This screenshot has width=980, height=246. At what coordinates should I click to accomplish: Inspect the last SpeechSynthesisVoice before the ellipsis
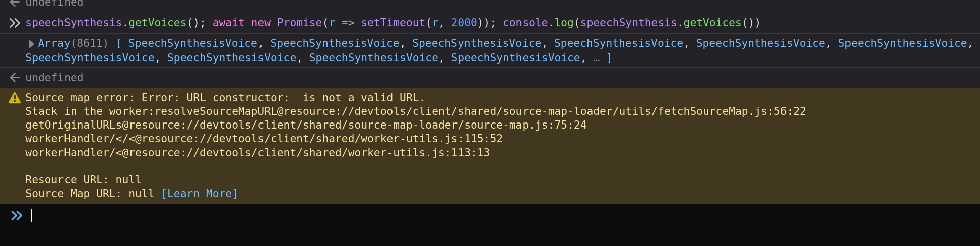point(515,58)
